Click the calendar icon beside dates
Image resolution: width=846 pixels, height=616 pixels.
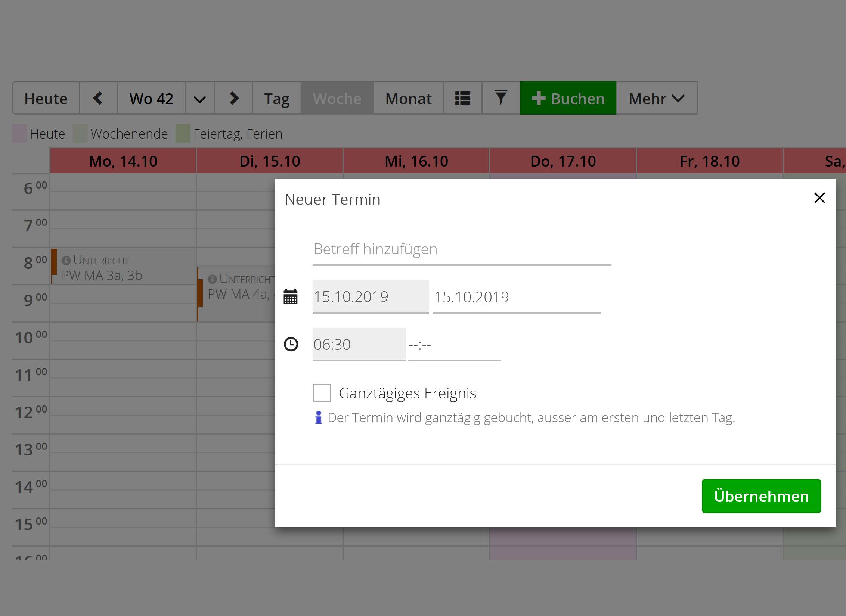(x=291, y=297)
